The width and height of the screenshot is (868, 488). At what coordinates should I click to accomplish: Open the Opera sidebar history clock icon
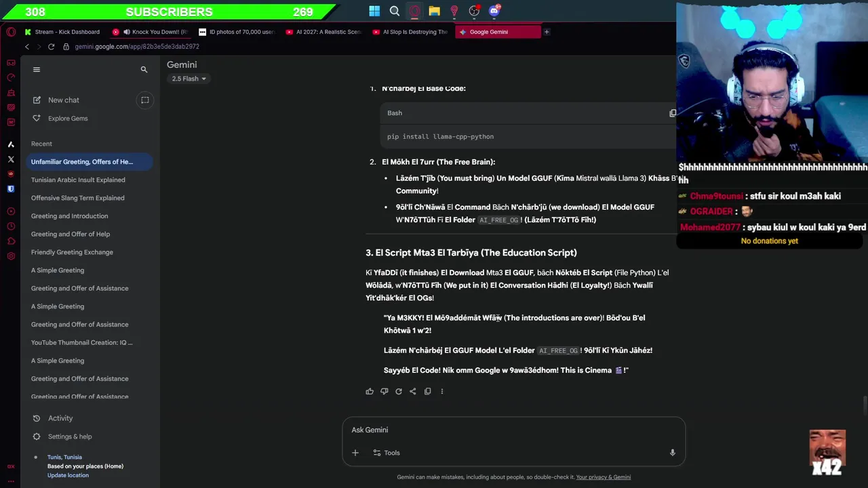coord(11,226)
